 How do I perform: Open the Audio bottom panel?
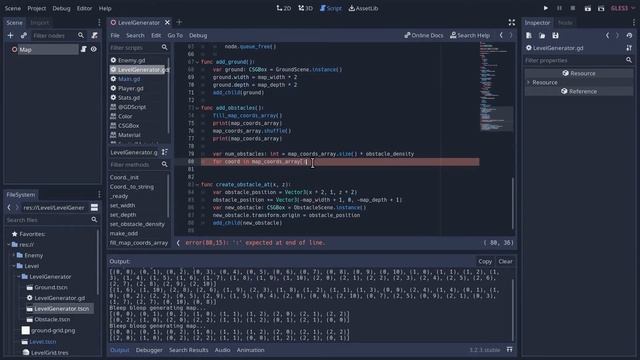point(222,350)
